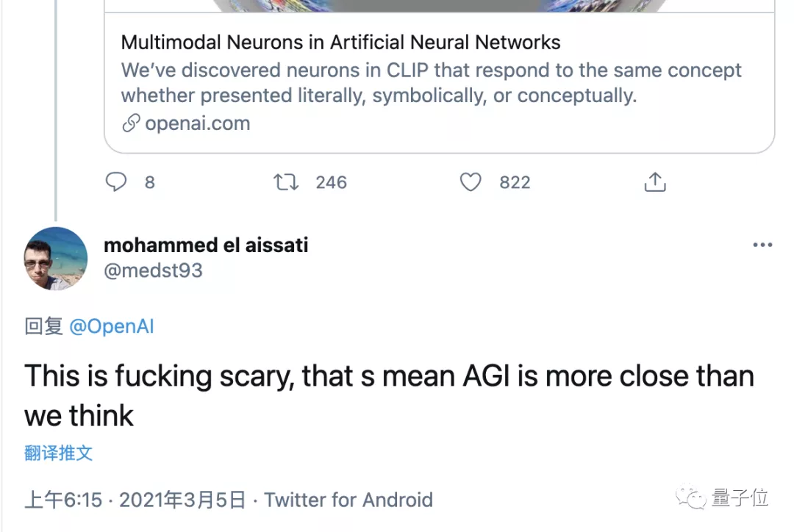
Task: Click the @OpenAI mention link
Action: point(112,326)
